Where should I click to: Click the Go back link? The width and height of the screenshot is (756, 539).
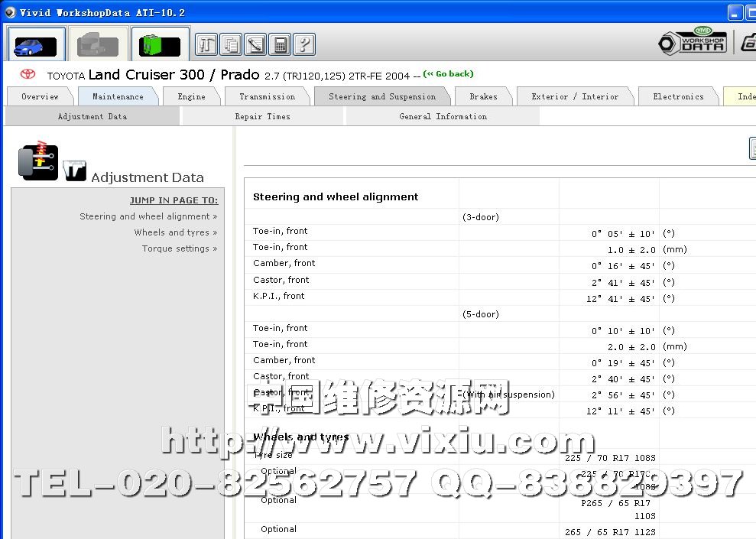[449, 74]
